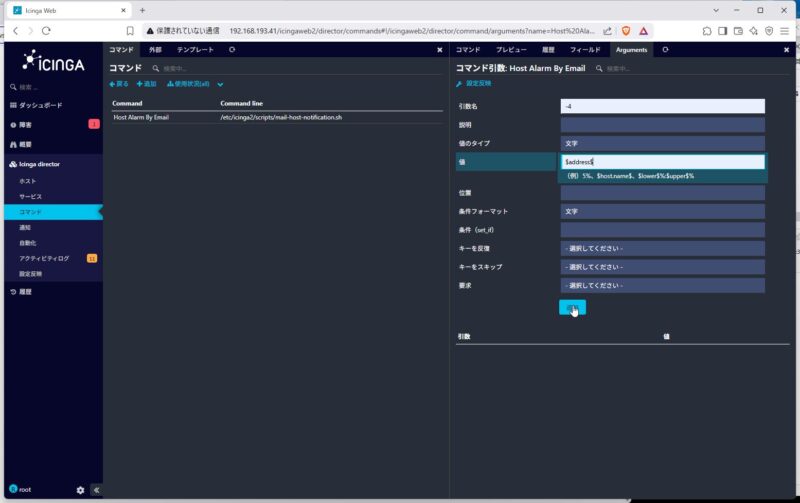This screenshot has width=800, height=503.
Task: Open アクティビティログ in the sidebar
Action: click(44, 259)
